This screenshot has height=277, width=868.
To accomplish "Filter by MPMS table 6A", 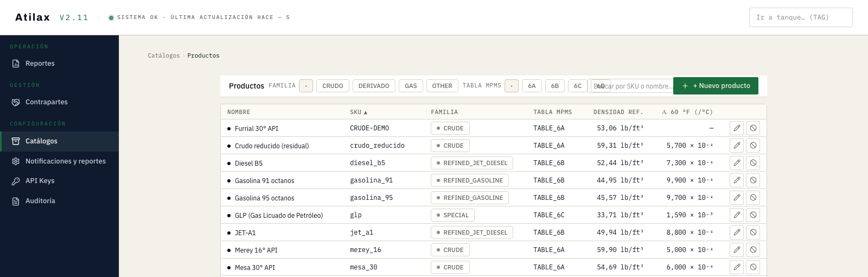I will pyautogui.click(x=532, y=86).
